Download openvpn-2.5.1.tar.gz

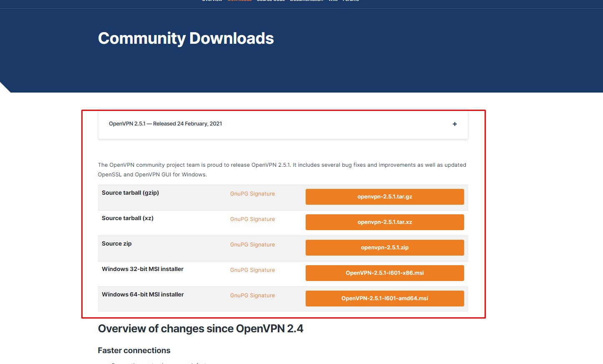(x=384, y=197)
